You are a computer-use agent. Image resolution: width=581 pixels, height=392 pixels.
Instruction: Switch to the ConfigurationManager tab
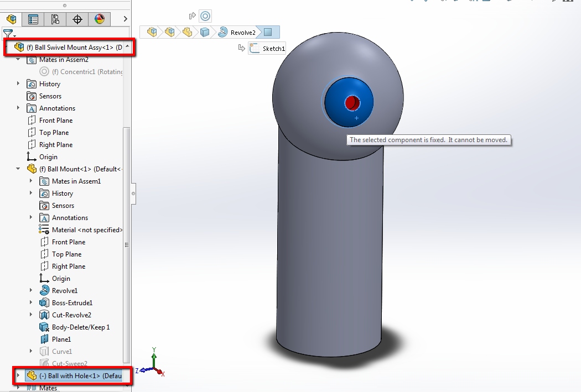pos(55,19)
